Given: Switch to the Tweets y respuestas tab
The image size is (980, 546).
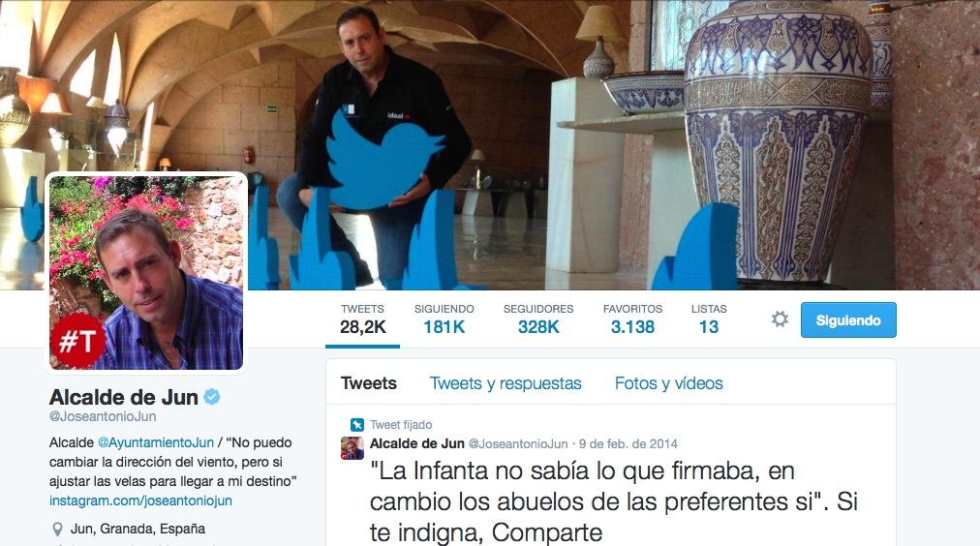Looking at the screenshot, I should (505, 383).
